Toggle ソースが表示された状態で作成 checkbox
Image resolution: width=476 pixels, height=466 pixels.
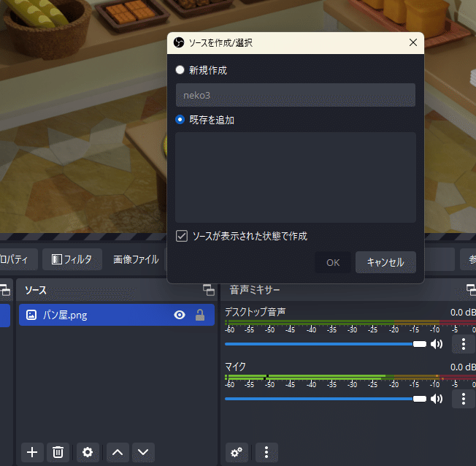pyautogui.click(x=182, y=236)
